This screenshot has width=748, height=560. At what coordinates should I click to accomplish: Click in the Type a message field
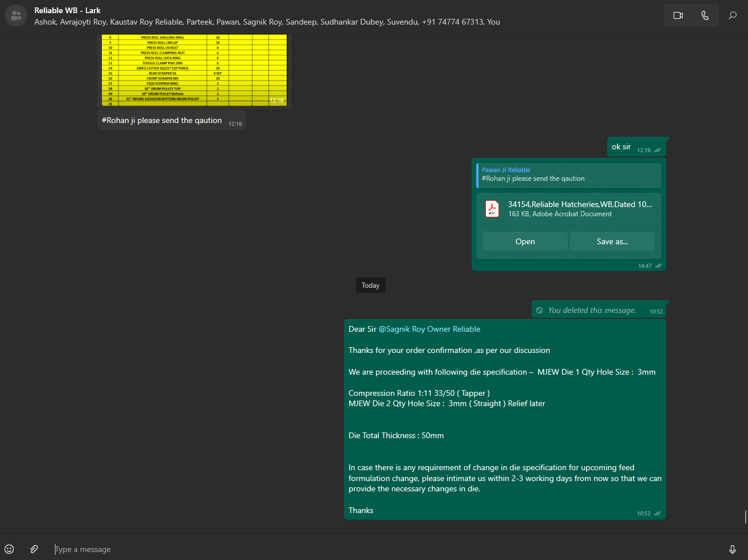tap(343, 549)
